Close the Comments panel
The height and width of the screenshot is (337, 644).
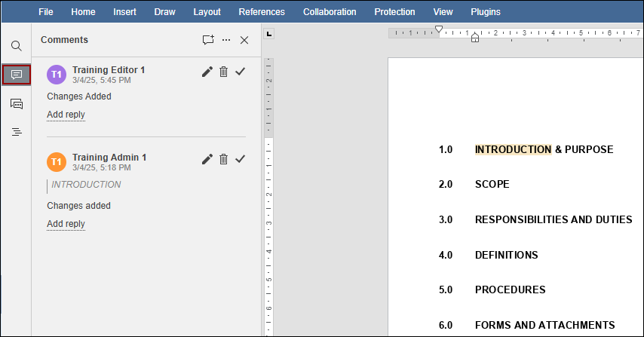(x=244, y=40)
